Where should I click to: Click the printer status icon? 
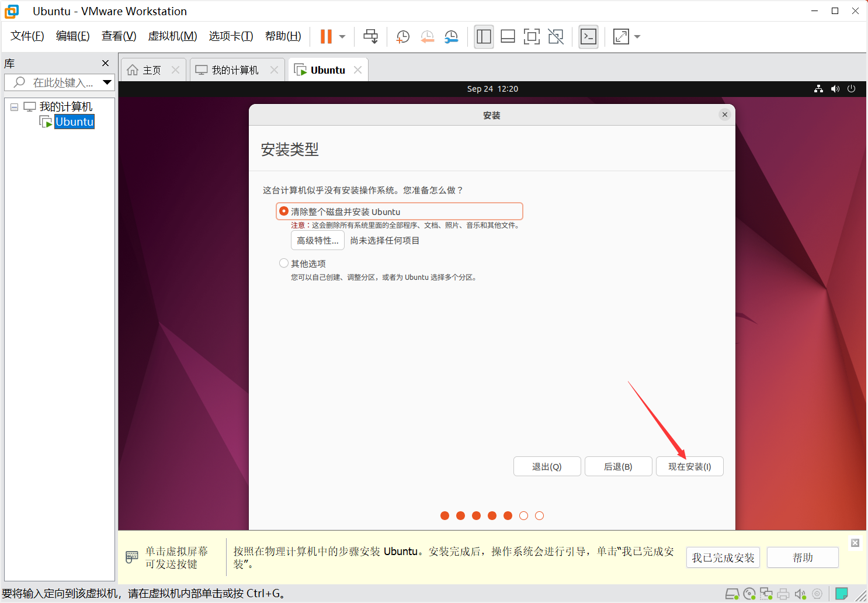(783, 594)
